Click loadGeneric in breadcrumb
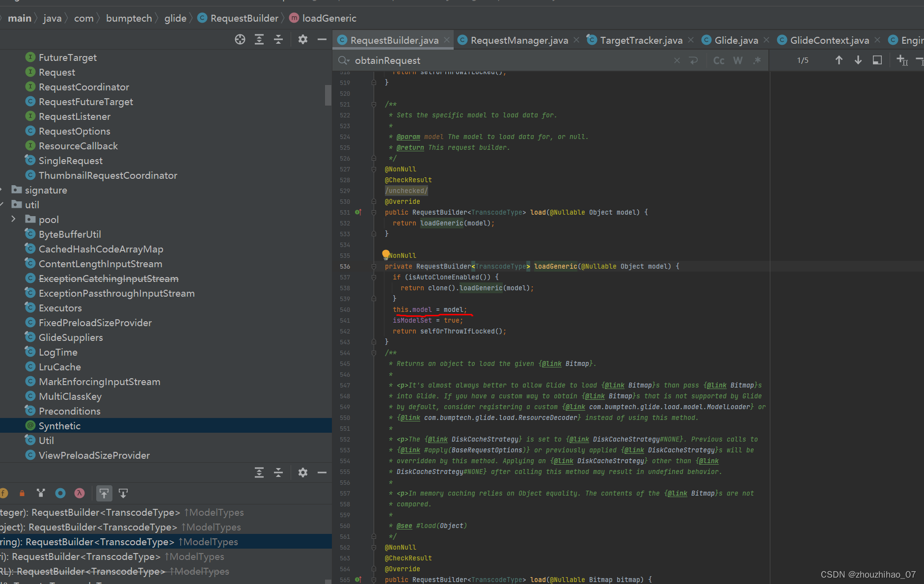The image size is (924, 584). point(323,18)
